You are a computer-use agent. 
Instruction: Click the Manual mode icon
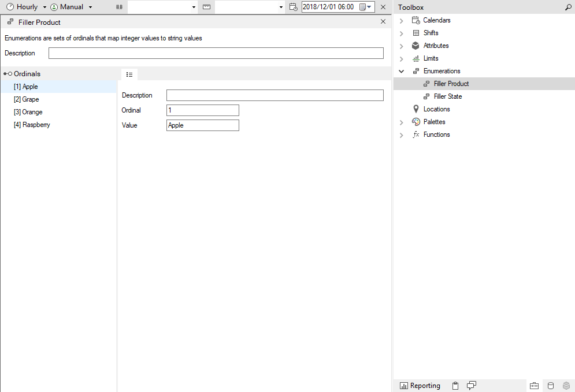(x=54, y=7)
